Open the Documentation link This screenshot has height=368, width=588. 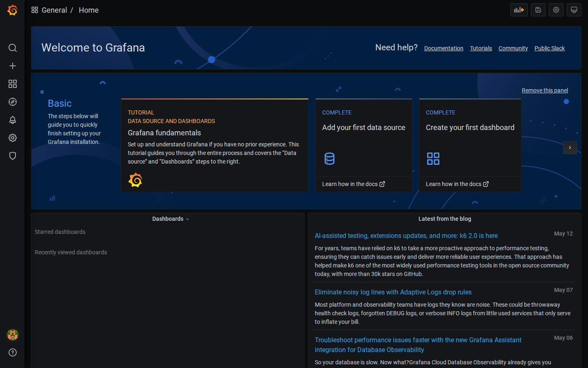pos(444,48)
